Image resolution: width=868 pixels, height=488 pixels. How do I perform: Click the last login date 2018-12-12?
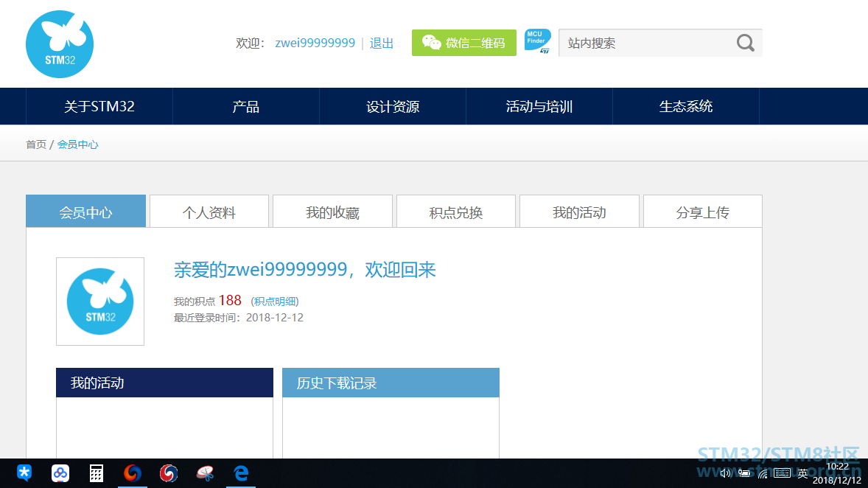tap(275, 318)
